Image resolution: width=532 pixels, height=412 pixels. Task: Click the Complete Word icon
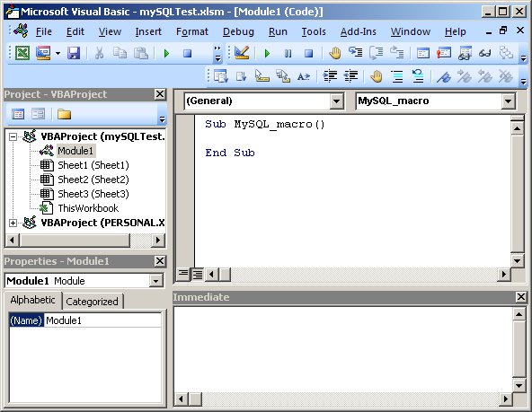coord(304,77)
